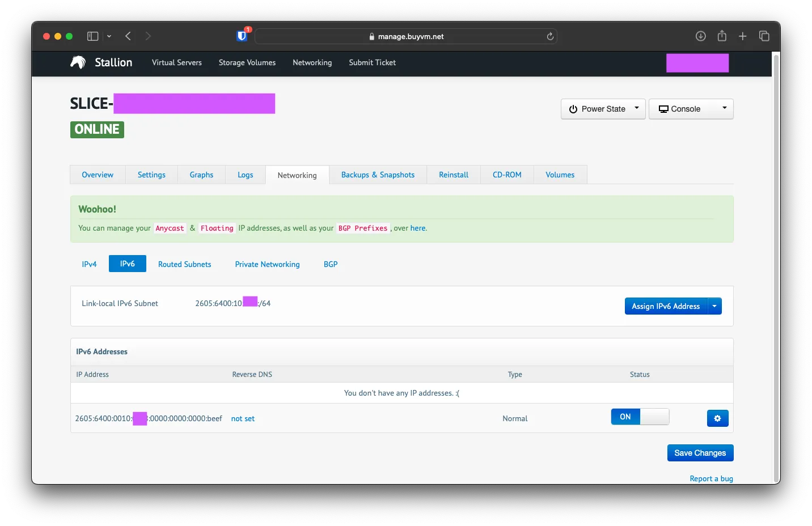Image resolution: width=812 pixels, height=526 pixels.
Task: Switch to the Settings tab
Action: coord(151,175)
